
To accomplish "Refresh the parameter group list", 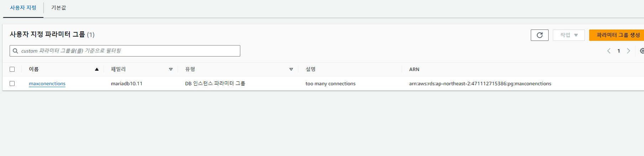I will pyautogui.click(x=539, y=35).
